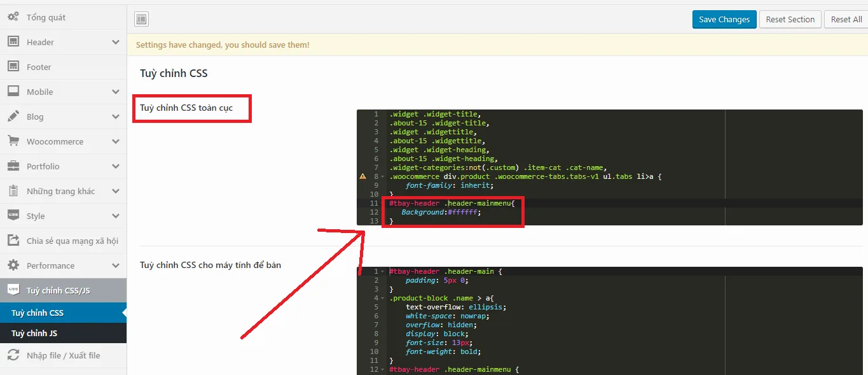Click the Header section icon
This screenshot has width=868, height=375.
13,42
